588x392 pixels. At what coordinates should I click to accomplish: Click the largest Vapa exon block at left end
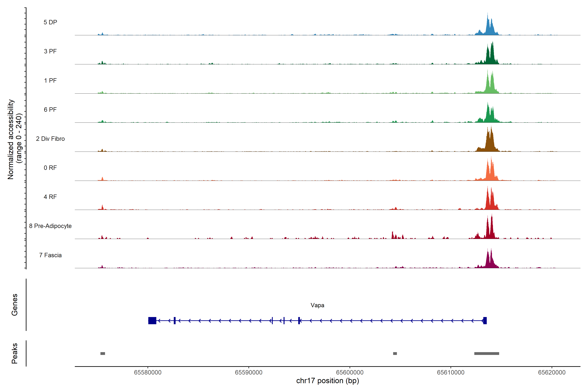152,320
